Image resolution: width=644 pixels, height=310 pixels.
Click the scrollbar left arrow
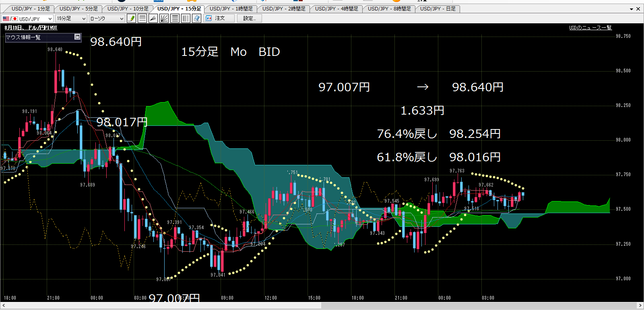[3, 306]
